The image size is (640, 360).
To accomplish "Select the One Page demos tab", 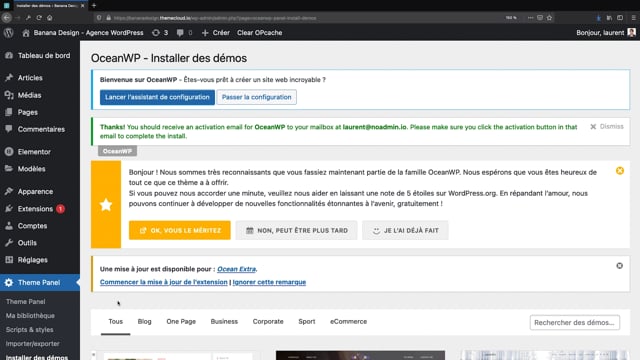I will [181, 322].
